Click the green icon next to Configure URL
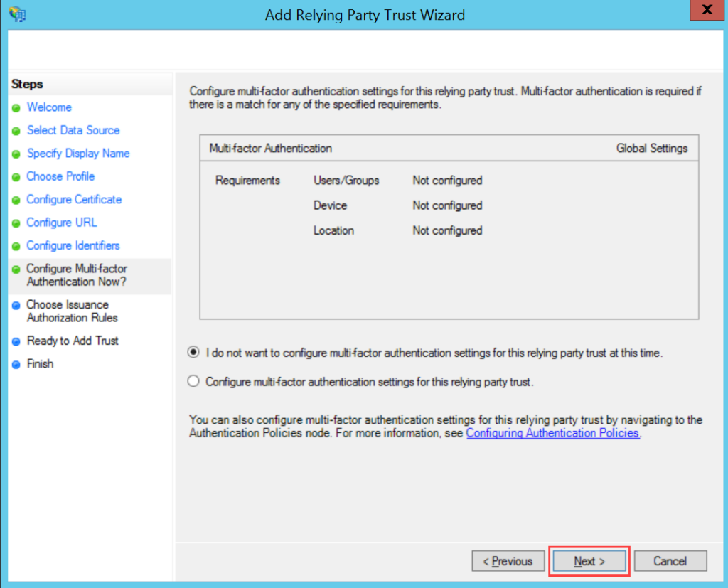This screenshot has height=588, width=728. tap(16, 223)
